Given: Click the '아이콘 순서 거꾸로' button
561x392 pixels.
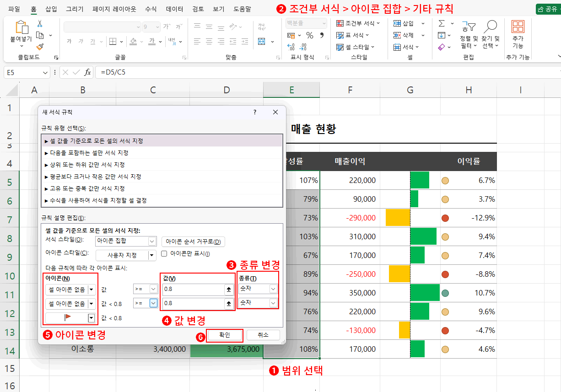Looking at the screenshot, I should pos(193,242).
